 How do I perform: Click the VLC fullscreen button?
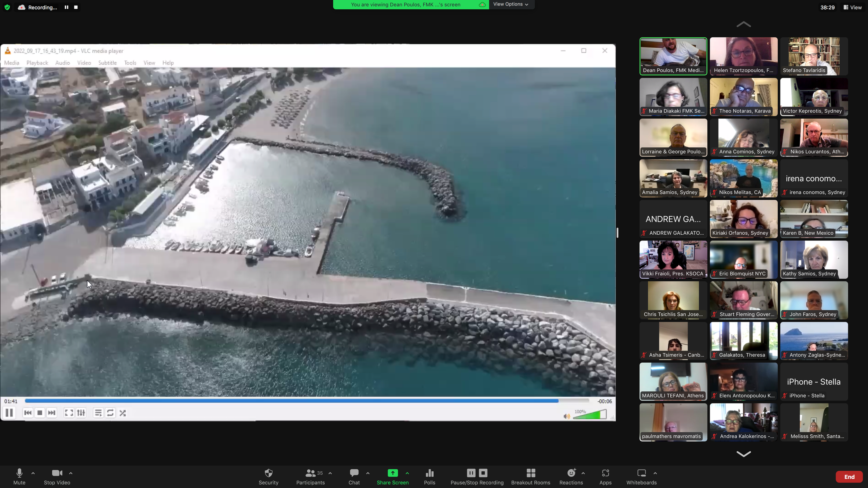(69, 413)
